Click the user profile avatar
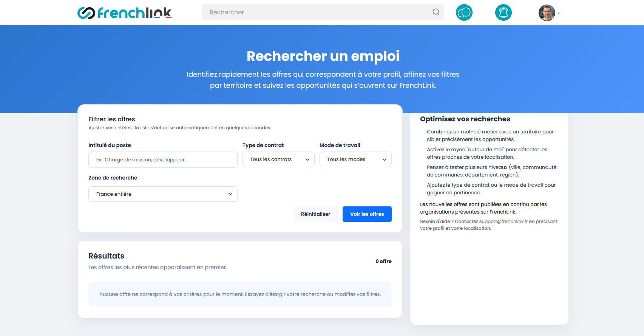644x336 pixels. click(547, 13)
